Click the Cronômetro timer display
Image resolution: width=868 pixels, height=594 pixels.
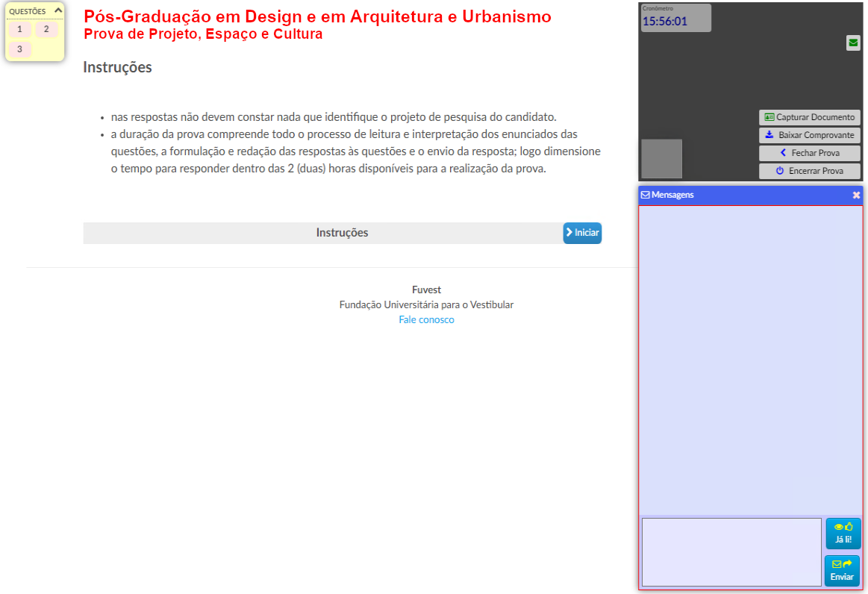675,18
